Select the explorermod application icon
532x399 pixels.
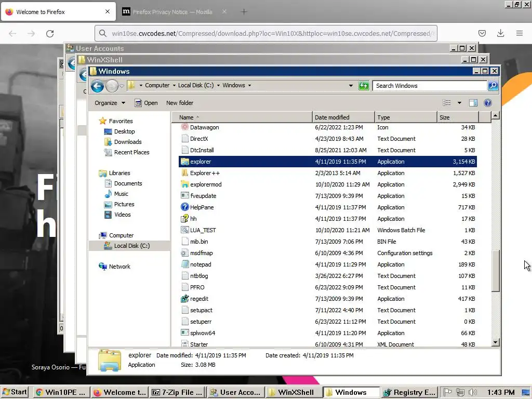pos(184,184)
